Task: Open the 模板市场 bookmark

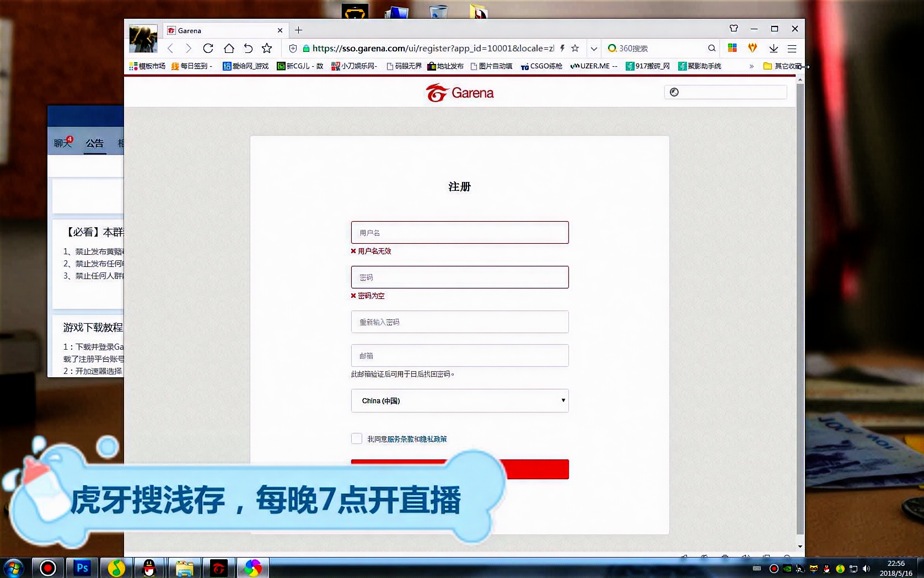Action: pos(147,66)
